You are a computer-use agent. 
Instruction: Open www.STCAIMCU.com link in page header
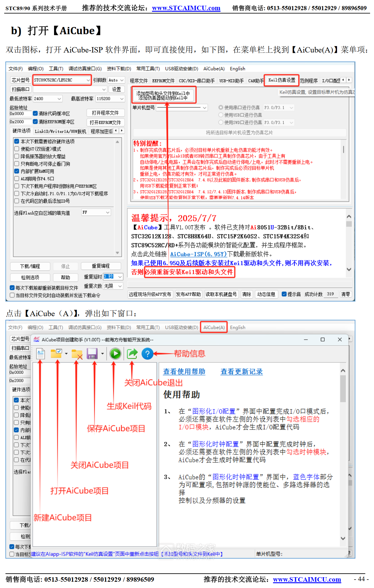point(186,8)
